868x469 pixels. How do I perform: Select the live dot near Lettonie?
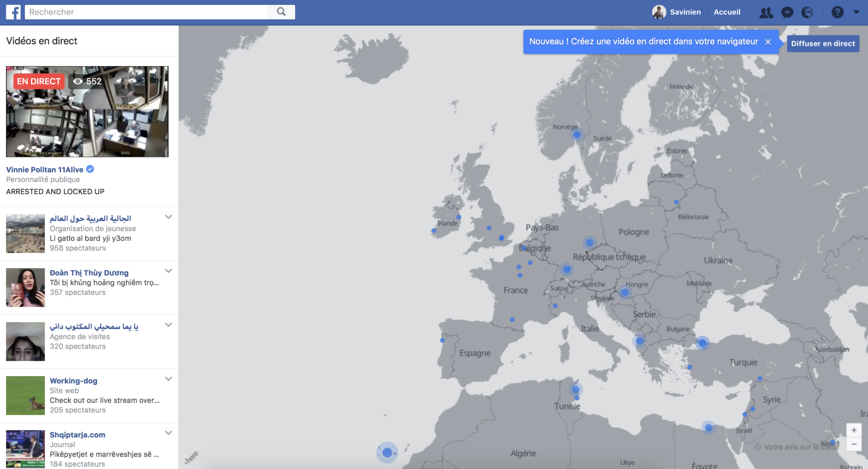pos(676,202)
